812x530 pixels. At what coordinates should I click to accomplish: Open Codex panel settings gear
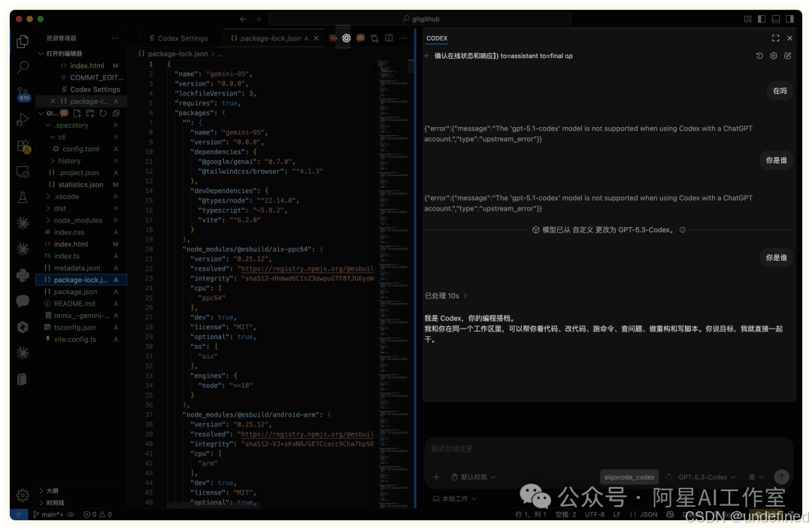click(773, 56)
